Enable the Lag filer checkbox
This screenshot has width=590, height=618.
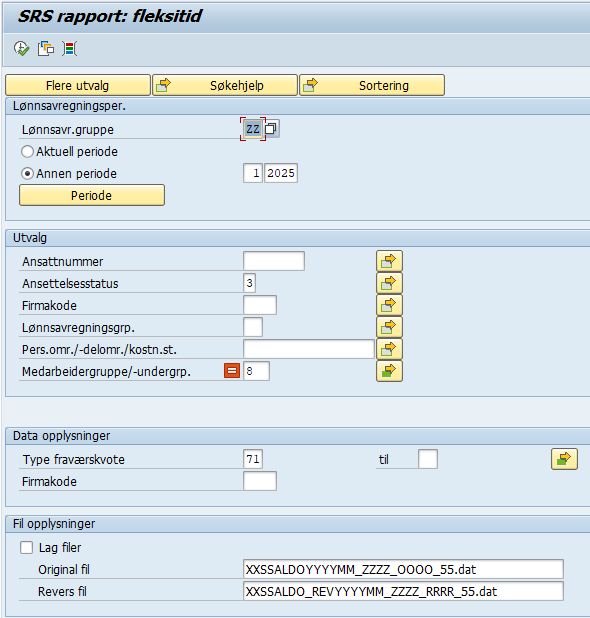[x=26, y=547]
